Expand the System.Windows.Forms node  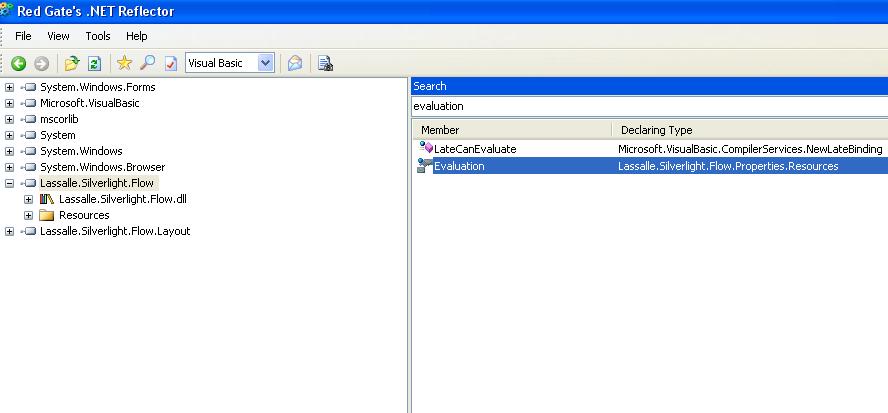[x=9, y=87]
